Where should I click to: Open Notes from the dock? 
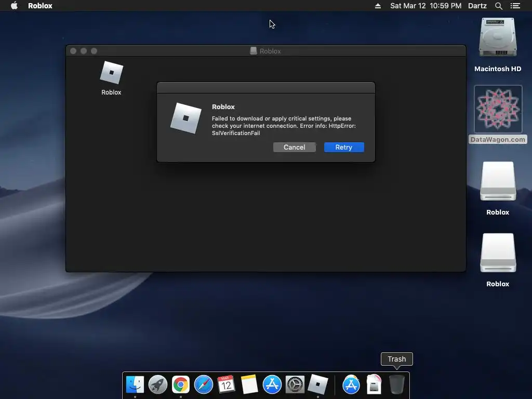click(x=249, y=384)
